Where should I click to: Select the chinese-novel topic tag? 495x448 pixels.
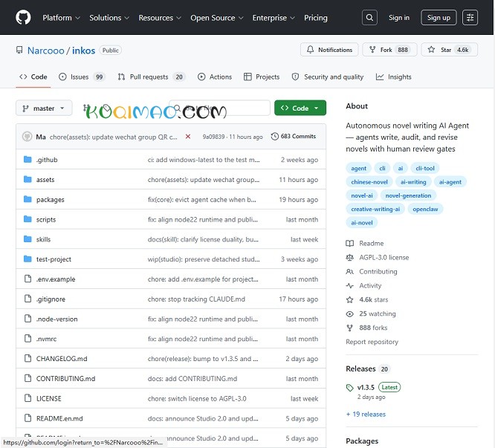tap(369, 182)
